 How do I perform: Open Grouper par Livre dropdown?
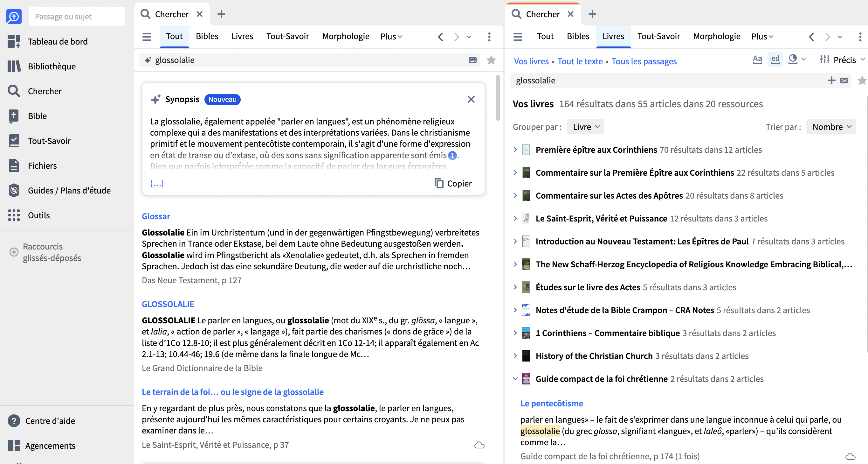coord(585,127)
